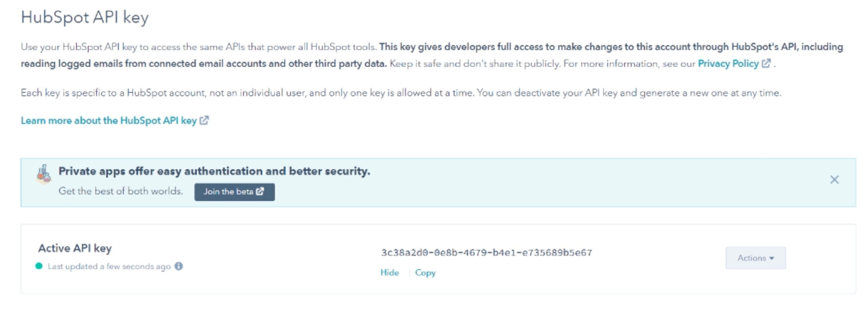This screenshot has height=312, width=868.
Task: Open the Privacy Policy link
Action: 728,64
